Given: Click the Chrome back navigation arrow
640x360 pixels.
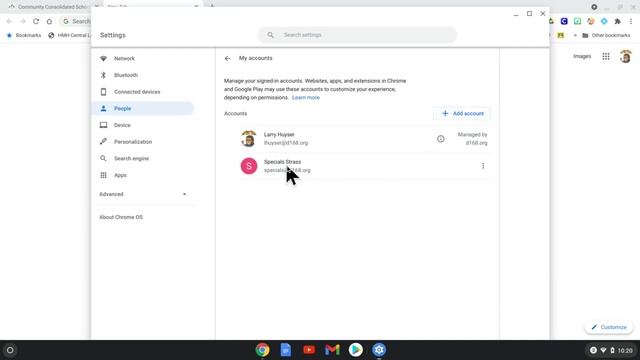Looking at the screenshot, I should tap(9, 21).
